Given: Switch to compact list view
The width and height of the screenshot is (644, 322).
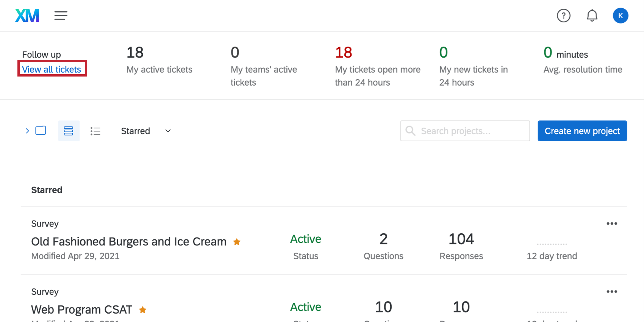Looking at the screenshot, I should point(95,131).
